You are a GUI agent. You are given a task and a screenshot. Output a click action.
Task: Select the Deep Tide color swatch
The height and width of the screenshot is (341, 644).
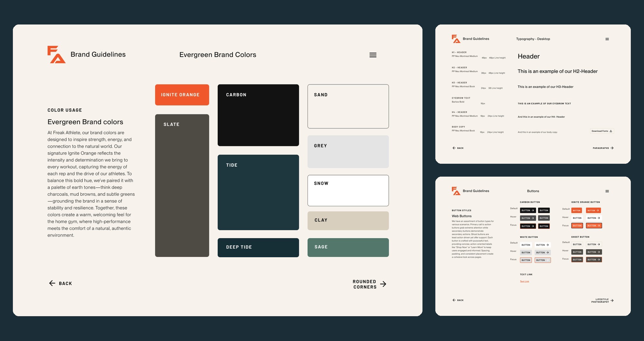[258, 248]
